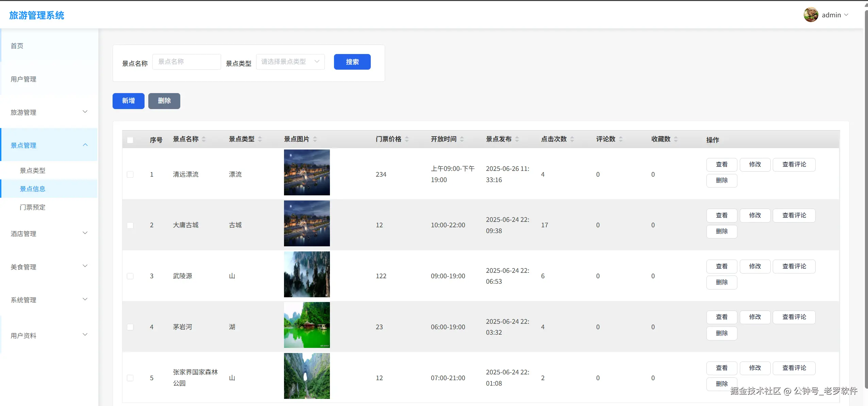868x406 pixels.
Task: Click 查看评论 for 大庸古城
Action: (794, 215)
